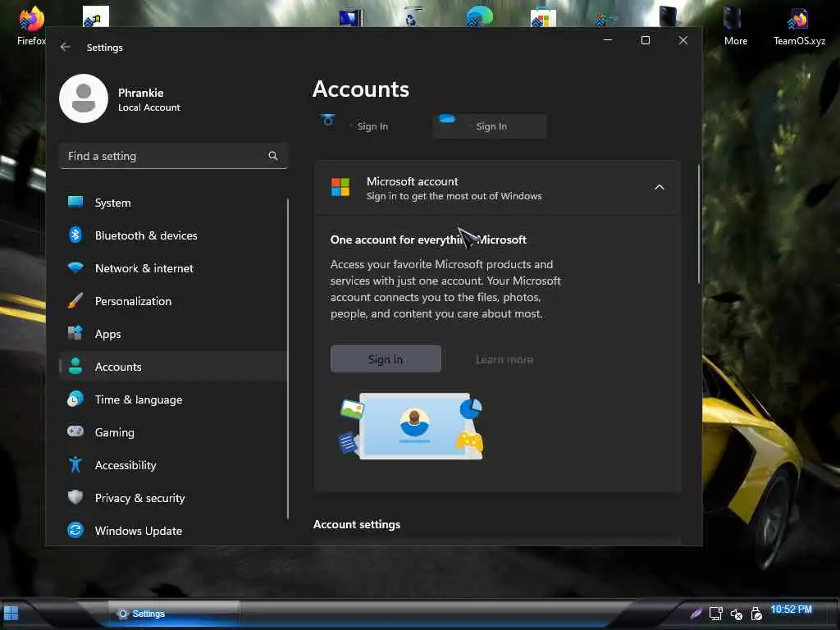Open the Microsoft Store desktop icon
Image resolution: width=840 pixels, height=630 pixels.
pyautogui.click(x=543, y=17)
